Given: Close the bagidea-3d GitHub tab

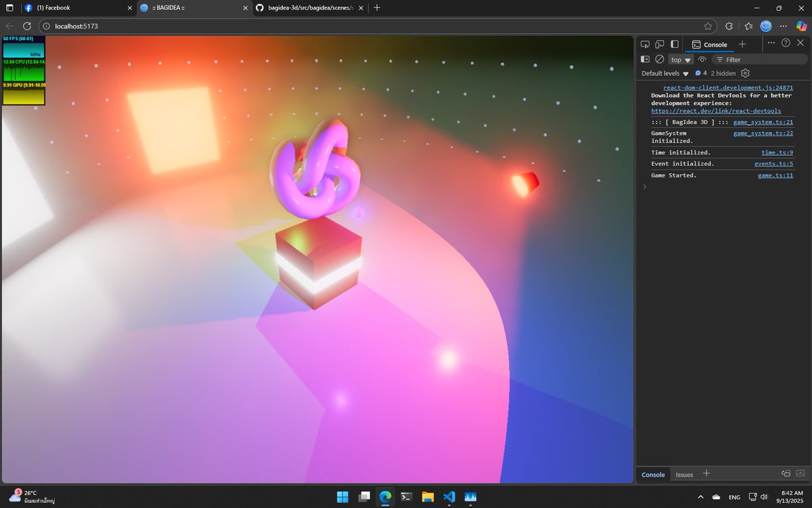Looking at the screenshot, I should coord(361,8).
